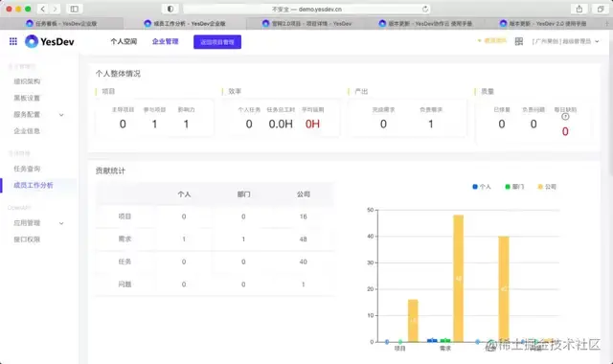Open 黑板设置 in the sidebar

(x=27, y=98)
